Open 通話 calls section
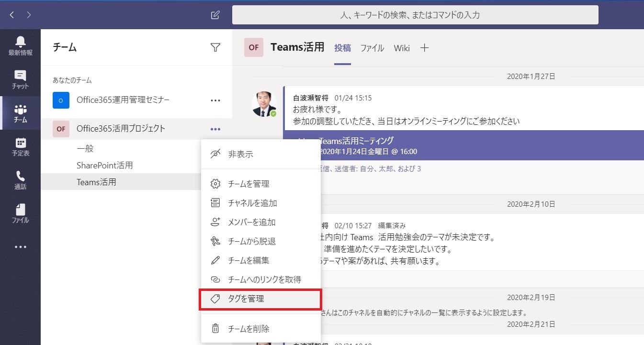Viewport: 644px width, 345px height. (x=20, y=180)
